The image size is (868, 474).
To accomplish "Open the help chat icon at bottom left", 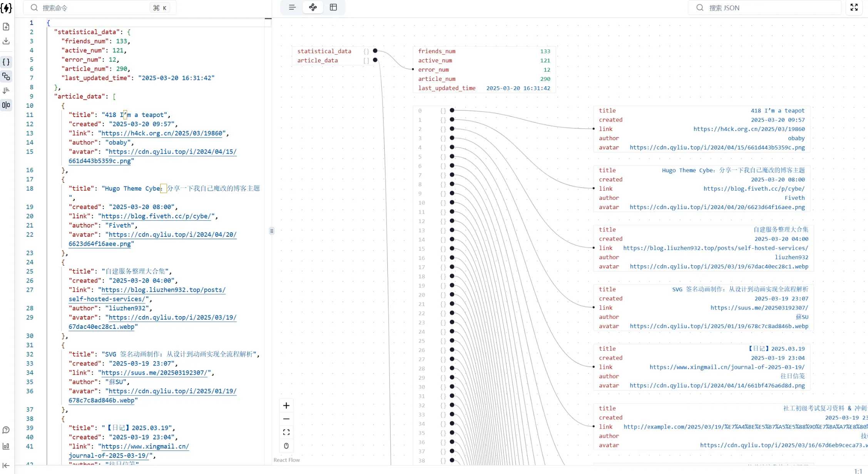I will [x=6, y=430].
